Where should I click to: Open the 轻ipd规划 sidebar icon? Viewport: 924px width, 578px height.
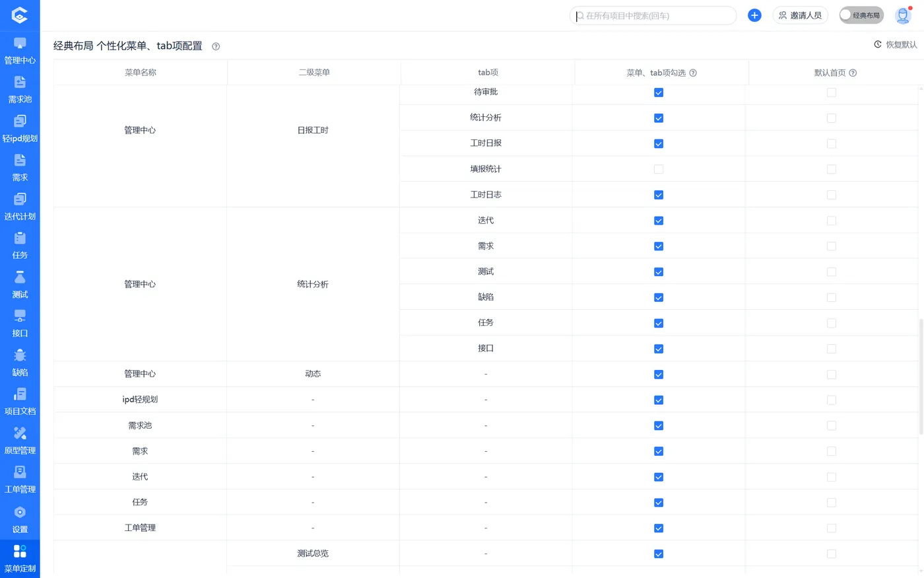(20, 128)
